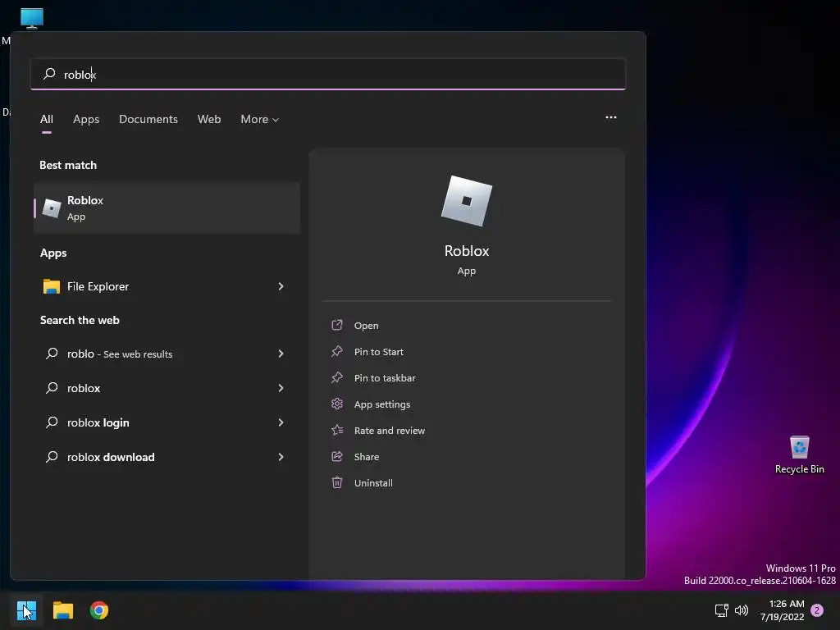This screenshot has width=840, height=630.
Task: Click the star icon beside Rate and review
Action: pos(337,430)
